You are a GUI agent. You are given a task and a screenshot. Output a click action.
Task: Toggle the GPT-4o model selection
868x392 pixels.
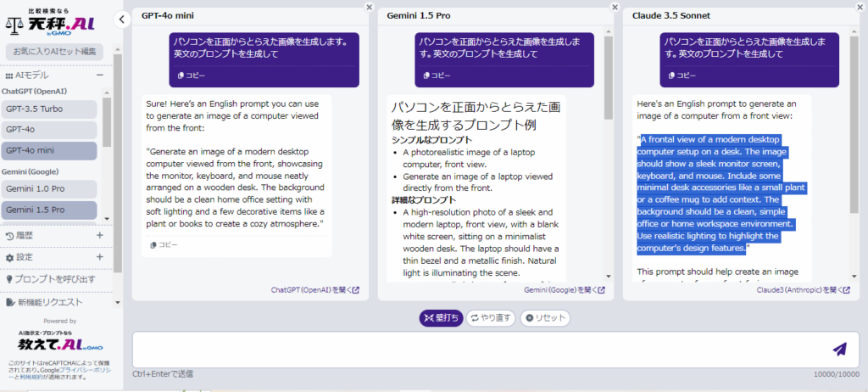pyautogui.click(x=49, y=130)
